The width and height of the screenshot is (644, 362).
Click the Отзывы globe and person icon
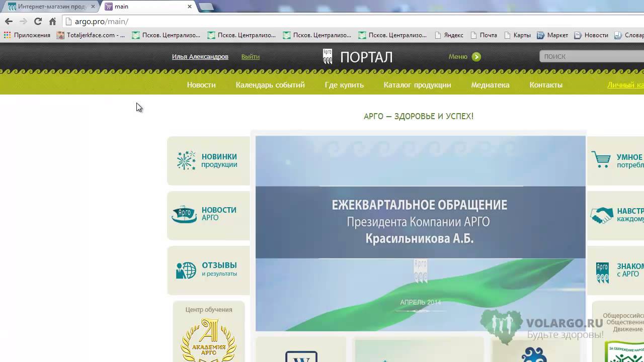click(186, 270)
